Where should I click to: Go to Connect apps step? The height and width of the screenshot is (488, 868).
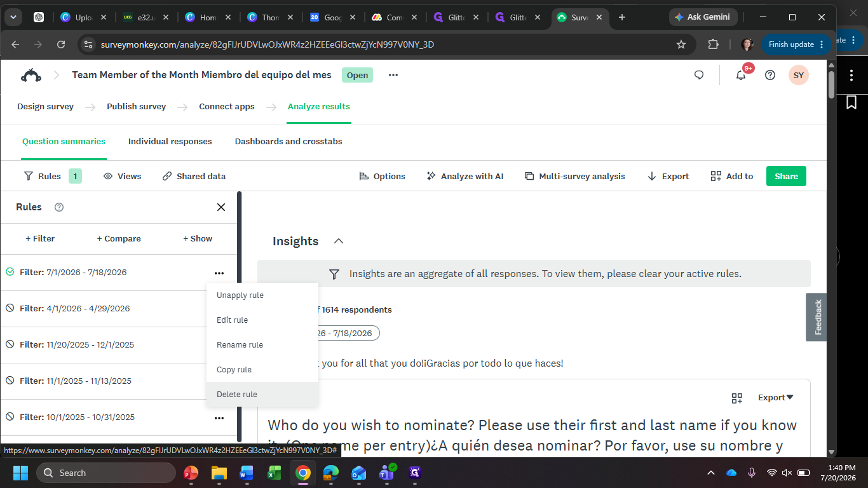[x=227, y=107]
